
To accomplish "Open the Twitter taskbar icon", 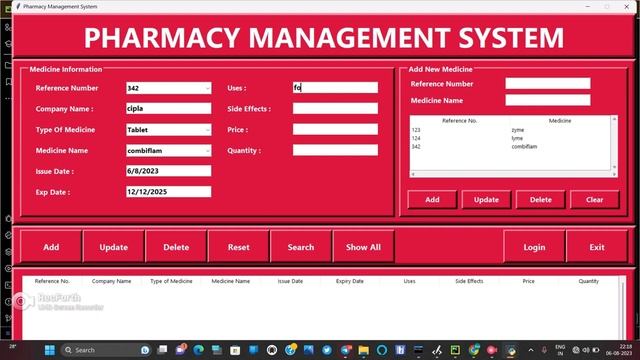I will 327,350.
